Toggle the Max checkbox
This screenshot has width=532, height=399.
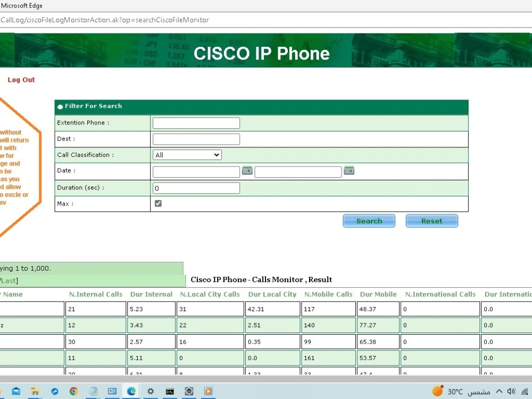tap(158, 203)
